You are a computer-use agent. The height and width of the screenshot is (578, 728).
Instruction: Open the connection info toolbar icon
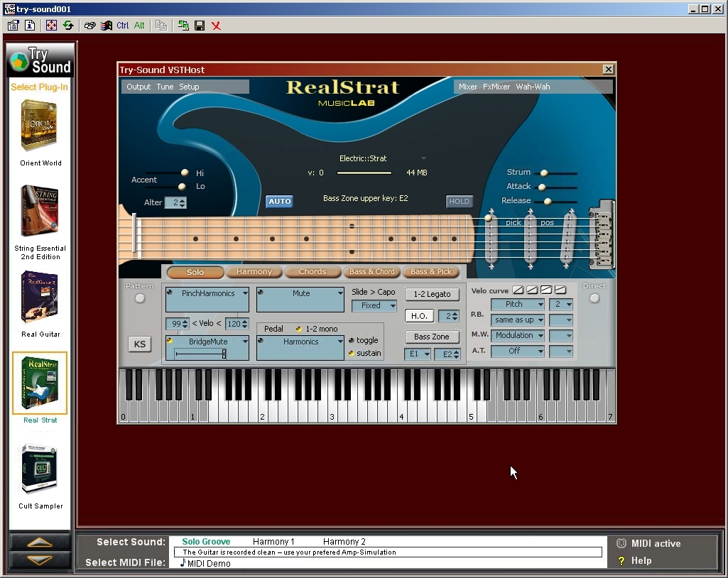click(30, 26)
